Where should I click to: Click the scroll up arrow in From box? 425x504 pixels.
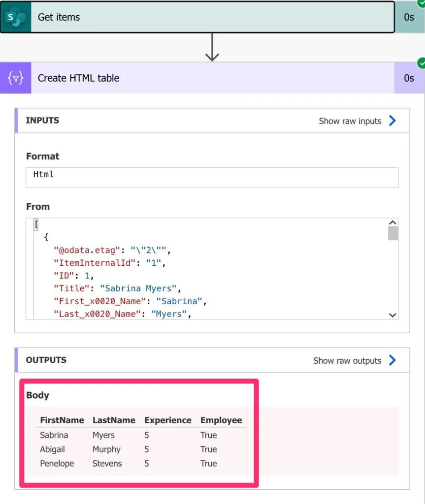pyautogui.click(x=392, y=222)
